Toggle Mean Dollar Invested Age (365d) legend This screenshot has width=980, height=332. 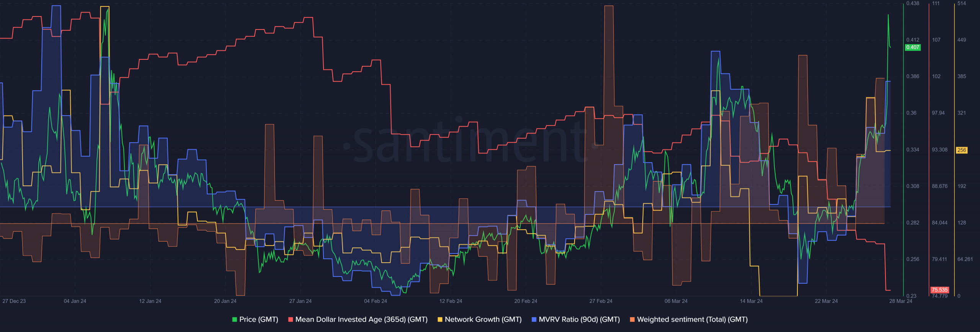361,319
